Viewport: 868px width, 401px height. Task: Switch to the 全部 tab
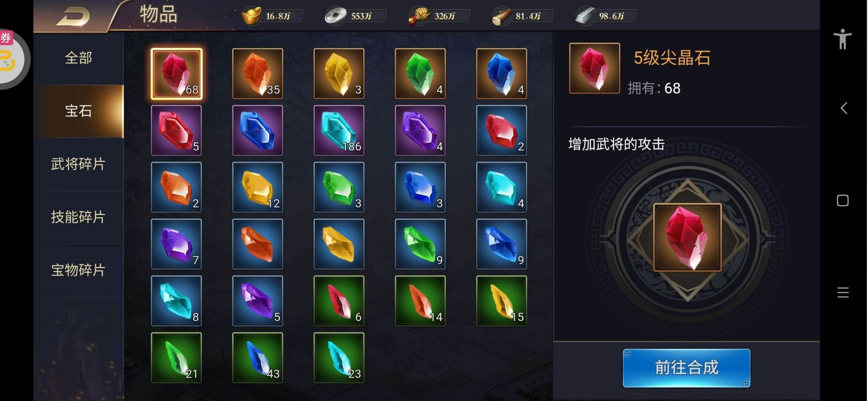point(78,58)
